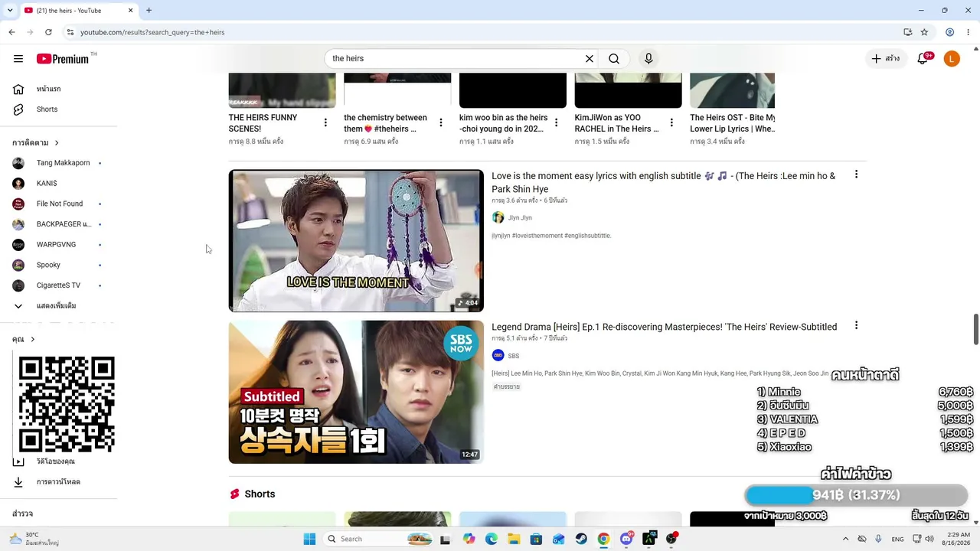
Task: Open Downloads (การดาวน์โหลด) in sidebar
Action: 58,482
